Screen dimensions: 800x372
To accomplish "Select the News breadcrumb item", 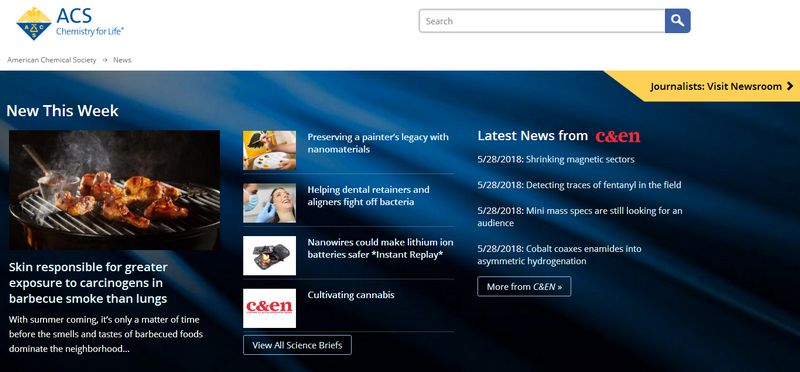I will (122, 60).
